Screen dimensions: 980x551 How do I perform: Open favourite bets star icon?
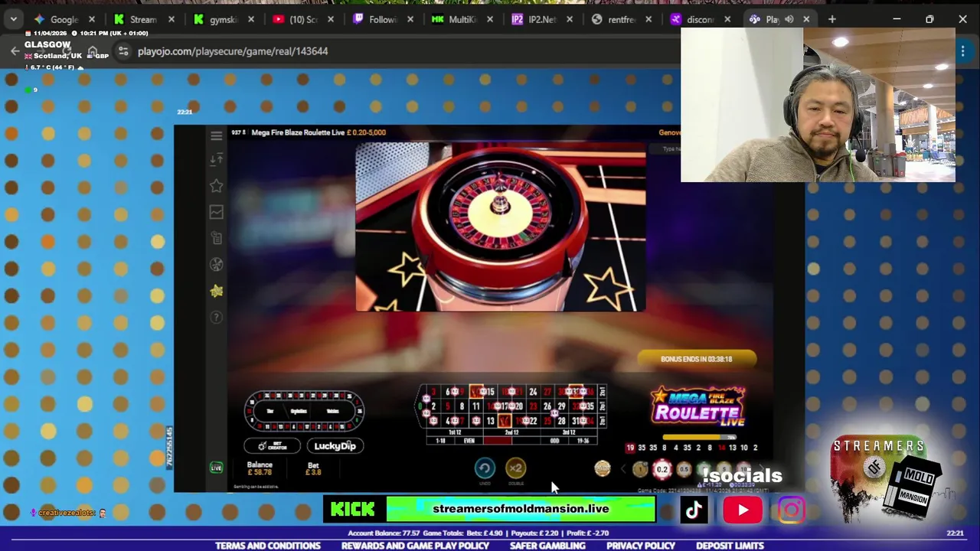coord(216,185)
